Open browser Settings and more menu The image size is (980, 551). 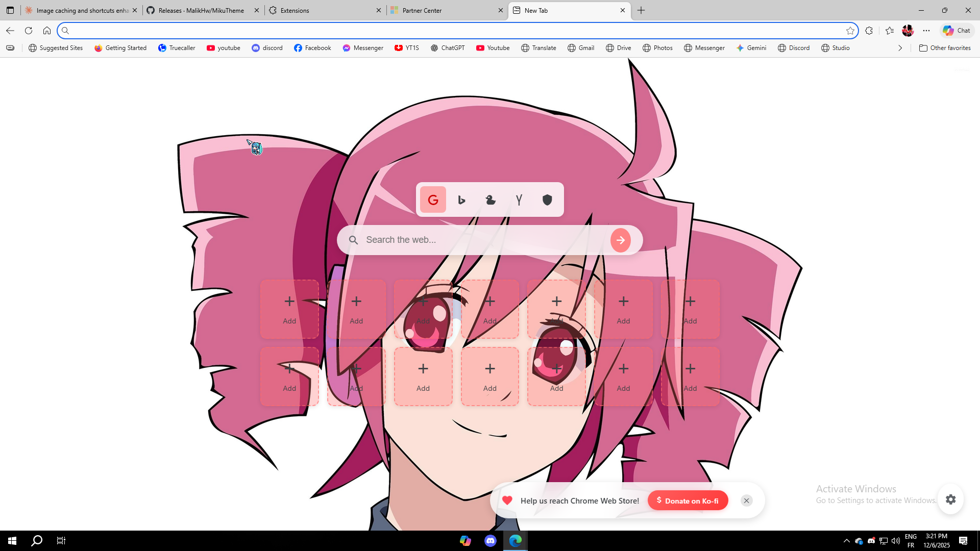click(926, 31)
